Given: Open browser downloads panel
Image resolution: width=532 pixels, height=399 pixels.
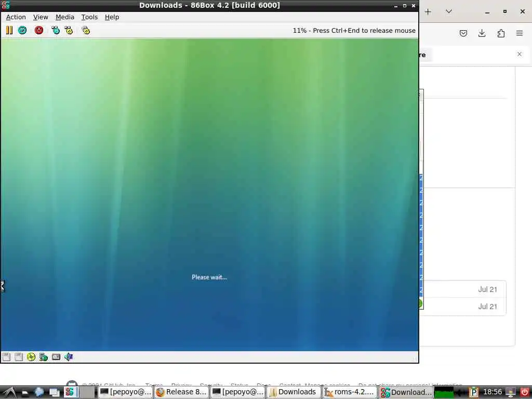Looking at the screenshot, I should click(x=482, y=33).
